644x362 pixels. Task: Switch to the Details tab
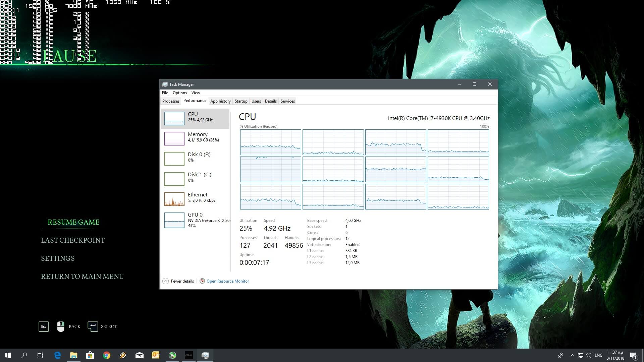[x=271, y=101]
